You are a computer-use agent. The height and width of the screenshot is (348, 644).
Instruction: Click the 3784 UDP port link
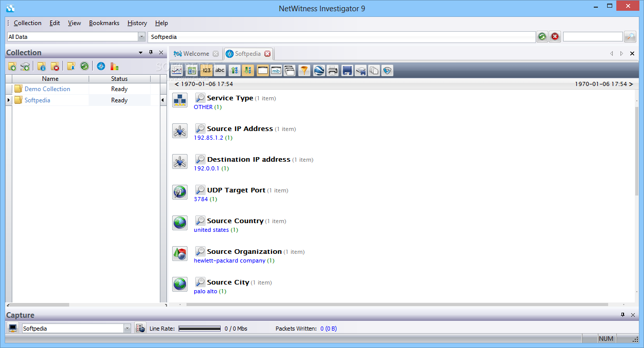[x=201, y=199]
